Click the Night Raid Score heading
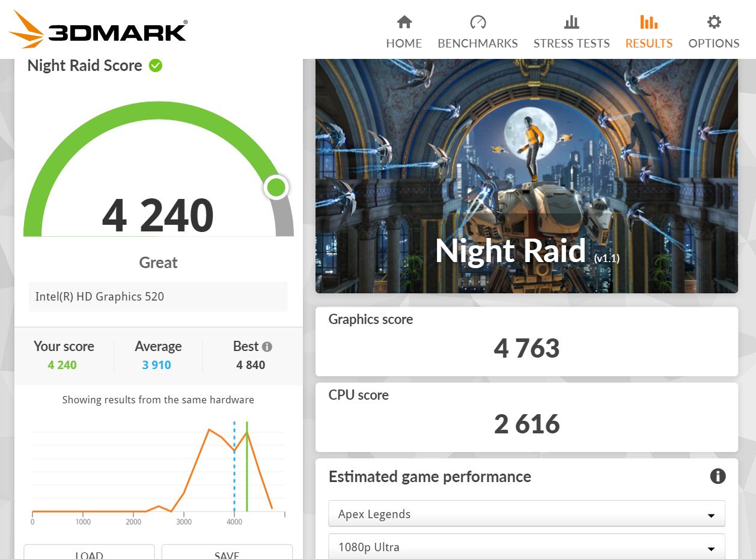The height and width of the screenshot is (559, 756). (x=85, y=66)
